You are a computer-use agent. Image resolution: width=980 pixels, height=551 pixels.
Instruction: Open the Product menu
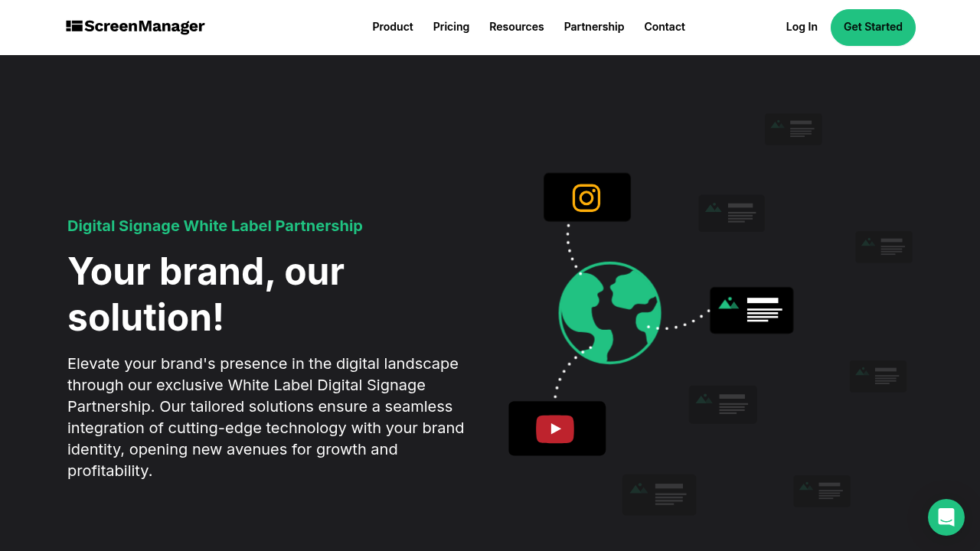pyautogui.click(x=393, y=27)
